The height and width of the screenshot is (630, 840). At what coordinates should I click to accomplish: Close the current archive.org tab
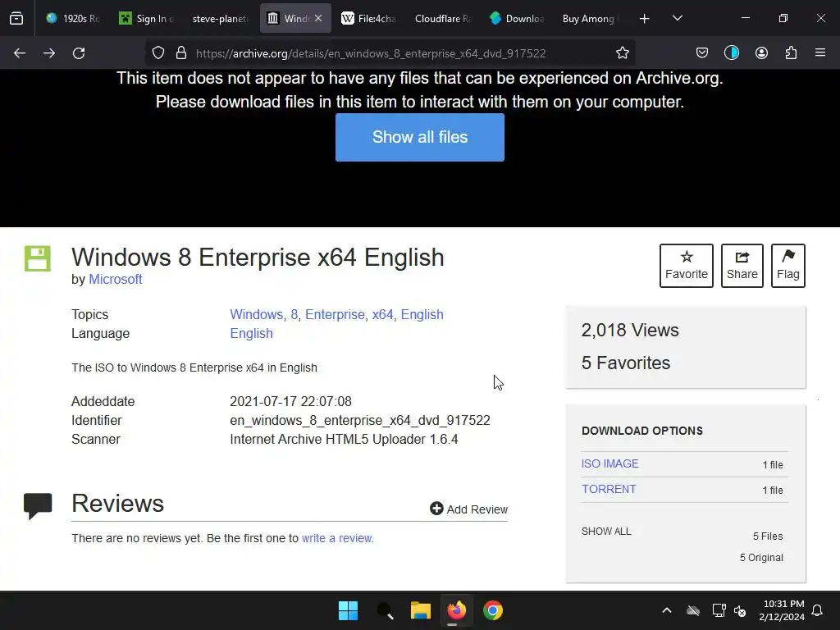point(318,18)
